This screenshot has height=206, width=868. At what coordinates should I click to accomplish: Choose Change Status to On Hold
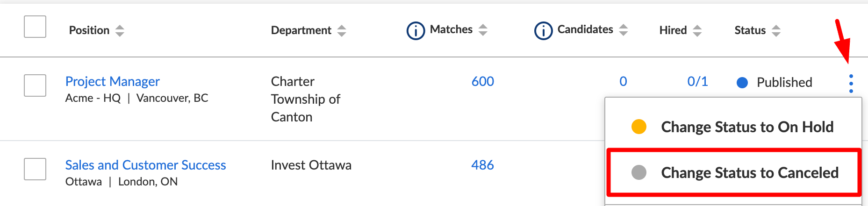747,127
